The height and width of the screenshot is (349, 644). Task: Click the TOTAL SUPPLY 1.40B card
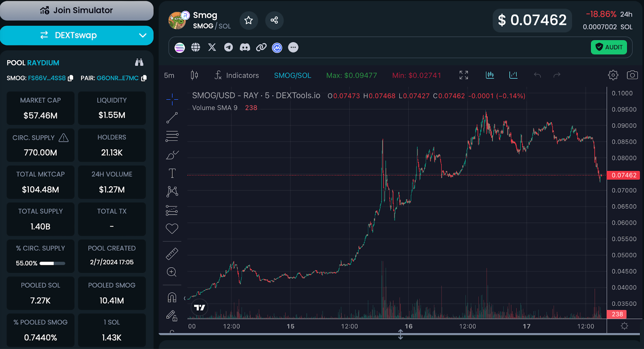pos(41,219)
